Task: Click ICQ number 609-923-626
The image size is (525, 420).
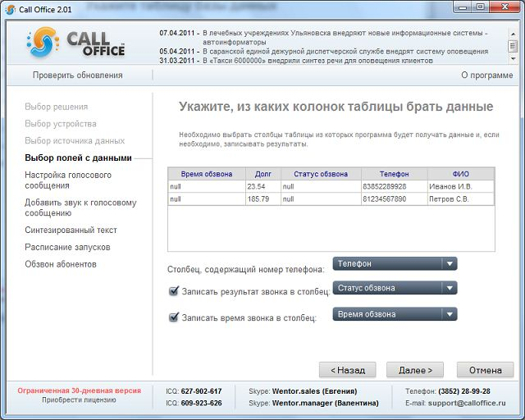Action: pyautogui.click(x=201, y=403)
